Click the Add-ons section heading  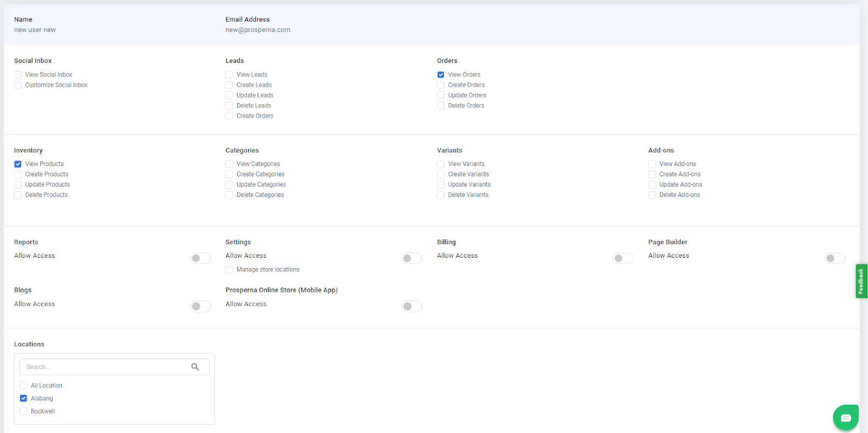pyautogui.click(x=661, y=150)
